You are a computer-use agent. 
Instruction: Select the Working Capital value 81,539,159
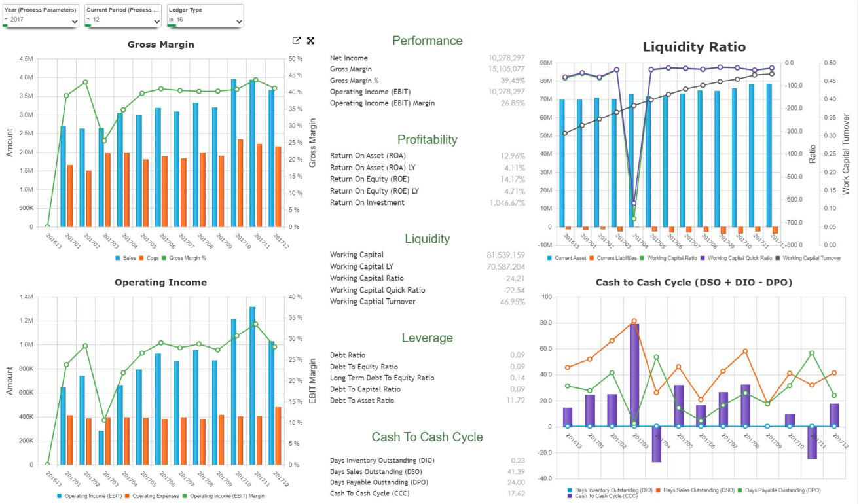coord(505,255)
